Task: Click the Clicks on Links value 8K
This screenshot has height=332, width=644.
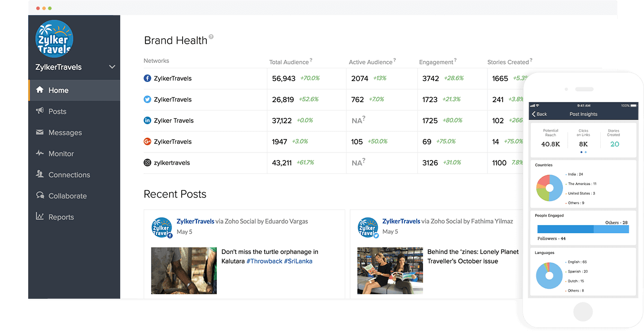Action: [x=584, y=144]
